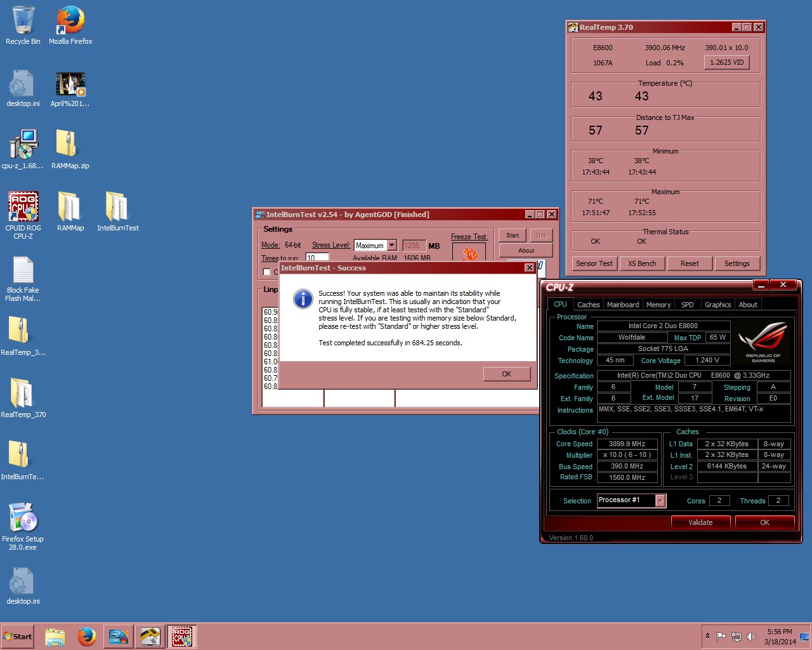Switch to the About tab in CPU-Z
Image resolution: width=812 pixels, height=650 pixels.
(748, 305)
